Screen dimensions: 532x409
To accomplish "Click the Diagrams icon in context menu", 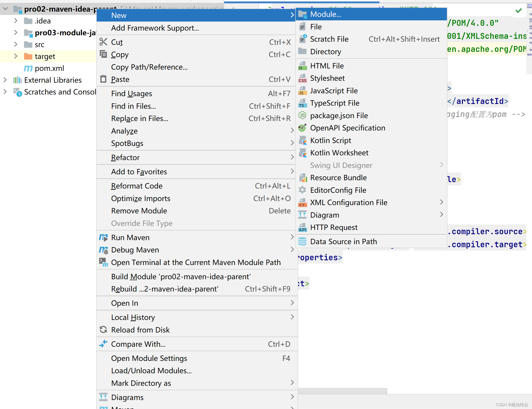I will 103,397.
